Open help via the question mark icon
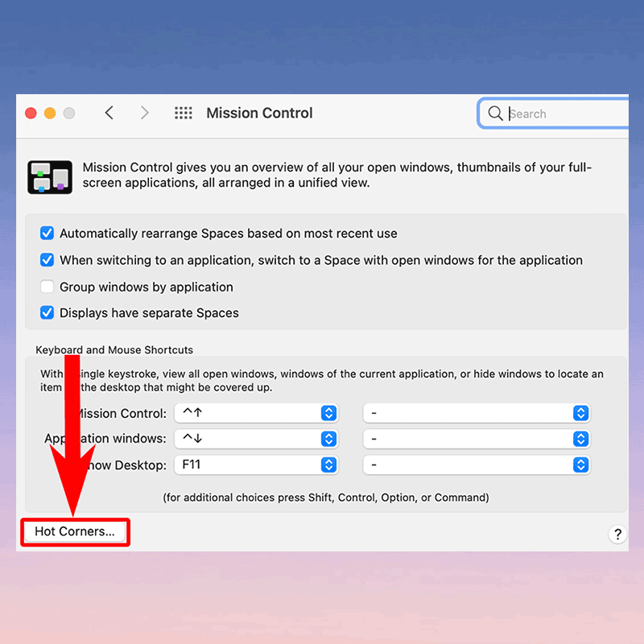This screenshot has width=644, height=644. 617,534
